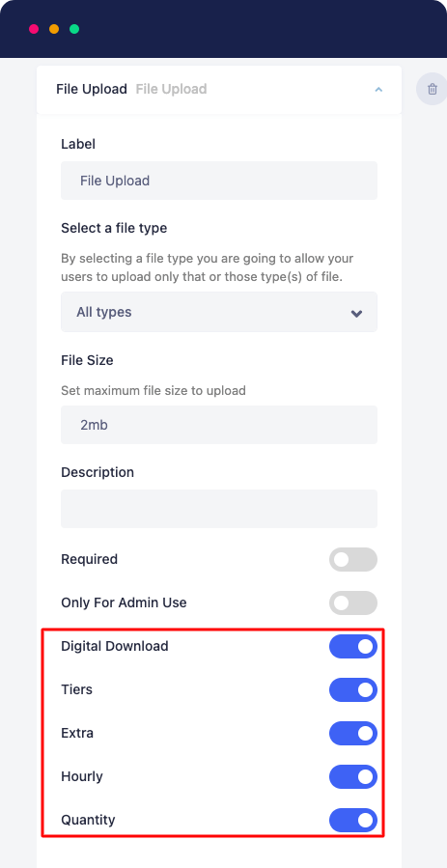Switch off the Extra toggle
The image size is (447, 868).
click(x=353, y=733)
